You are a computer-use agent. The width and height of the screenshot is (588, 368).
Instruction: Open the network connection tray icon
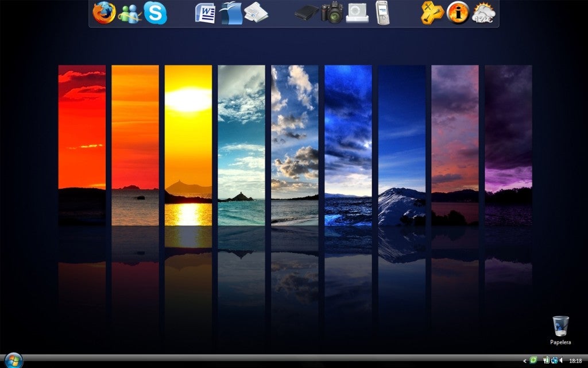point(555,360)
